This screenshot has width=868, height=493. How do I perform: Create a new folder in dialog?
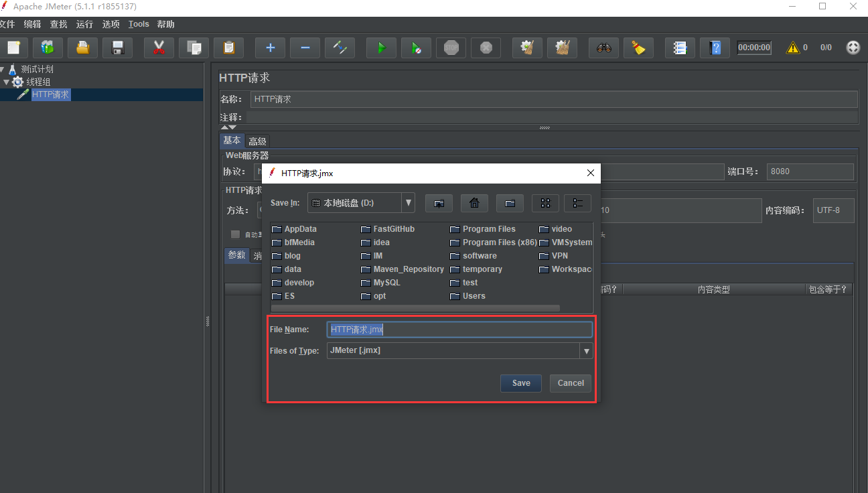(x=510, y=203)
